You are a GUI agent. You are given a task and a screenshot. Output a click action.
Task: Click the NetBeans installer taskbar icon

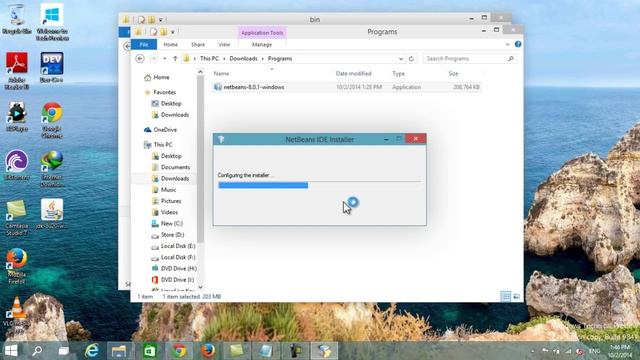(324, 351)
